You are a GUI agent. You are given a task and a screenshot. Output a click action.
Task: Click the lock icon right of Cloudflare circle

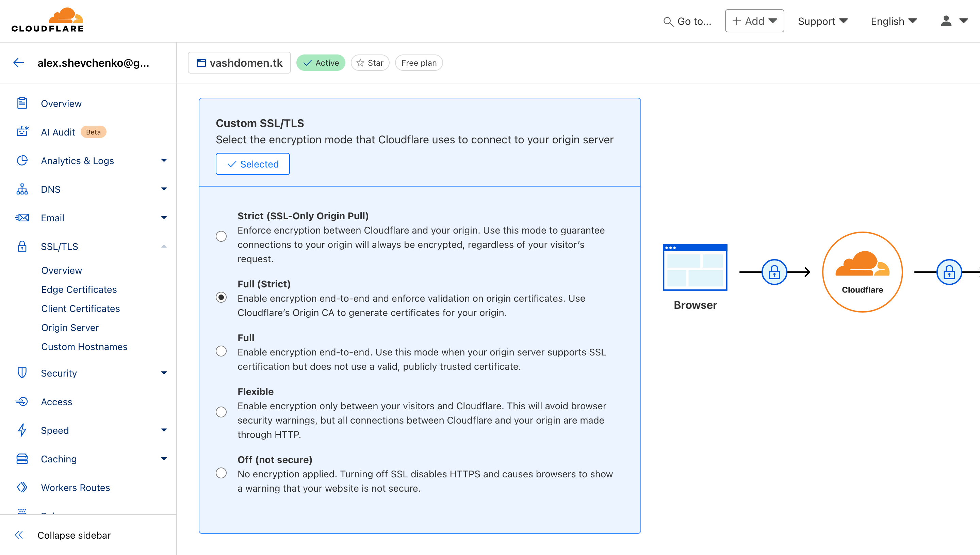click(949, 272)
